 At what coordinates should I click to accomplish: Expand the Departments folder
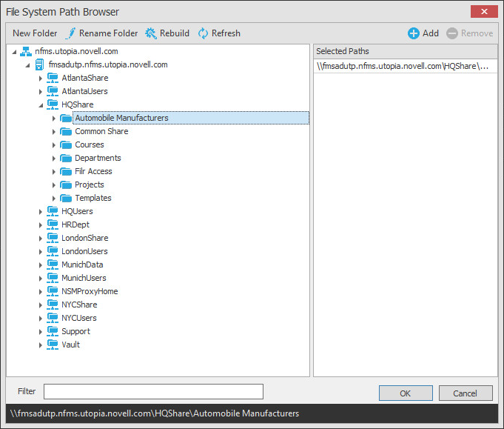tap(54, 159)
